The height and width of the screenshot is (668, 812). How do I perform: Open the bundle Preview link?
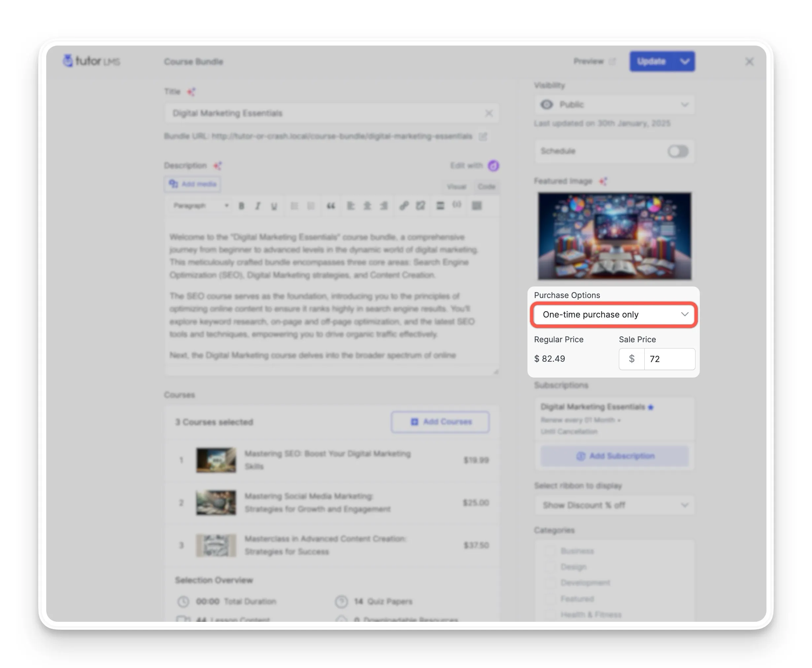(594, 61)
